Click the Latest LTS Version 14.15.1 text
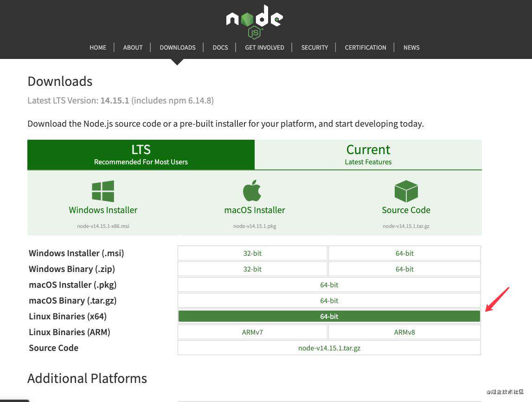Image resolution: width=532 pixels, height=402 pixels. coord(121,100)
